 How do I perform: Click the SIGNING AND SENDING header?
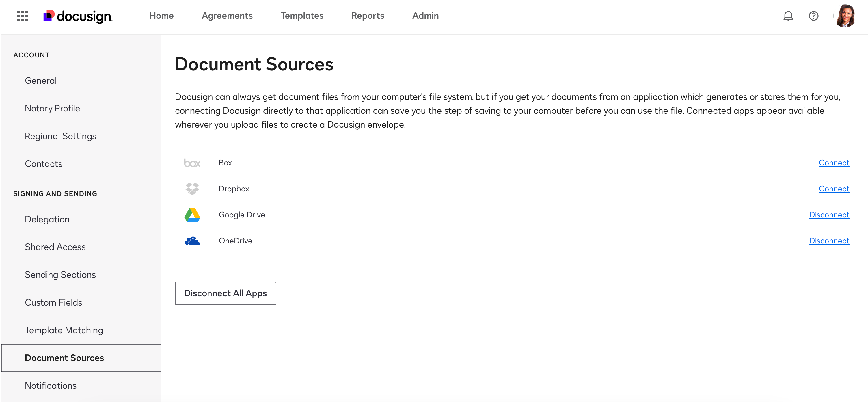pos(55,193)
